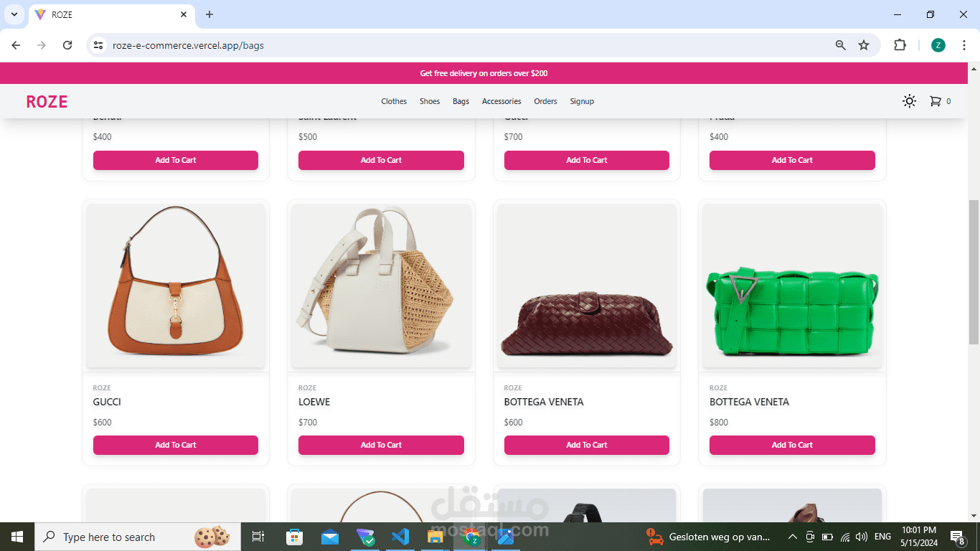Open the Chrome profile avatar
The image size is (980, 551).
click(938, 45)
